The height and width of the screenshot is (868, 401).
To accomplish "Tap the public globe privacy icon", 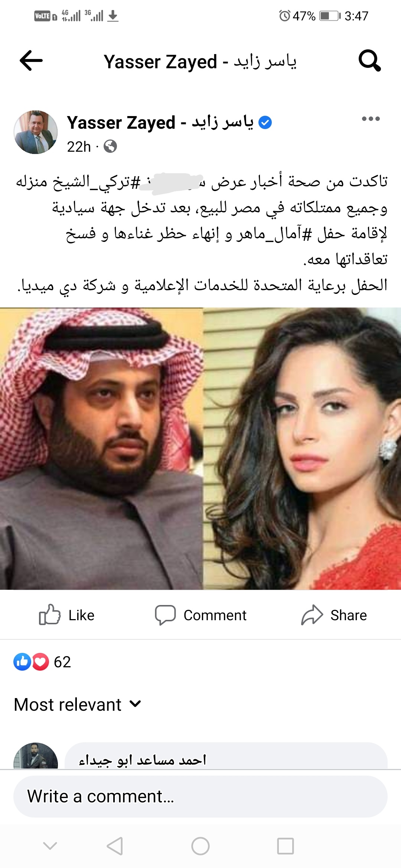I will point(110,147).
